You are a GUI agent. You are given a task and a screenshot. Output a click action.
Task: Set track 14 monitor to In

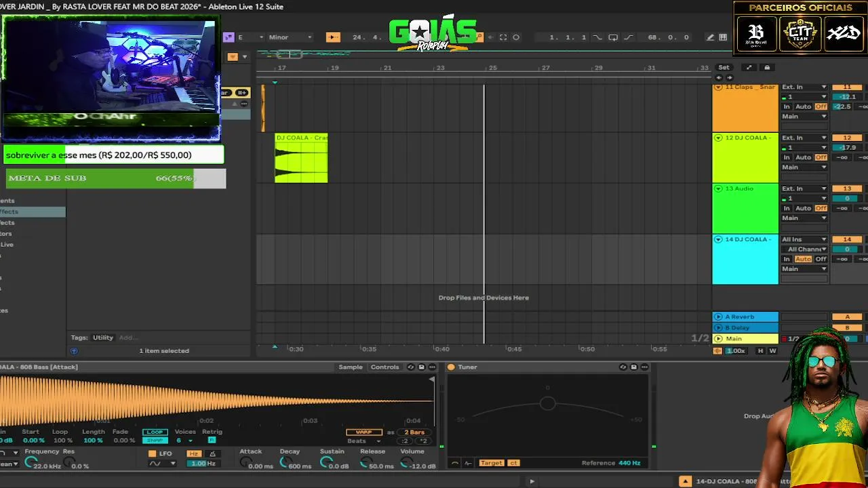pyautogui.click(x=787, y=259)
